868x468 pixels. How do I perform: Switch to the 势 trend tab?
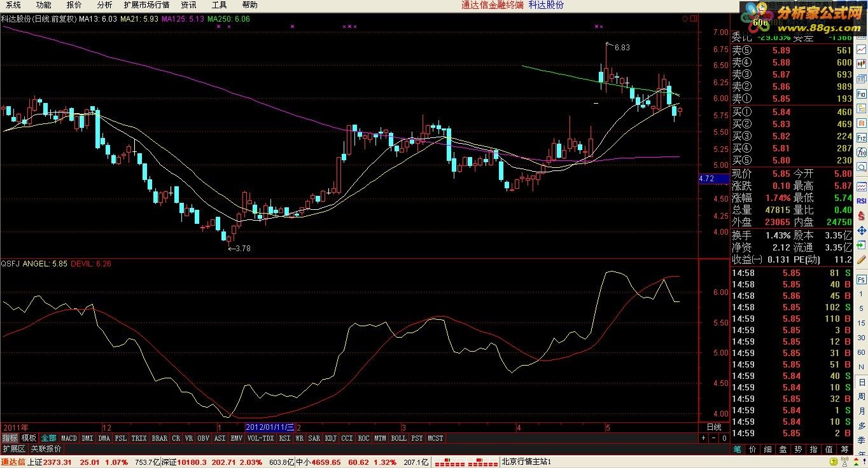798,450
